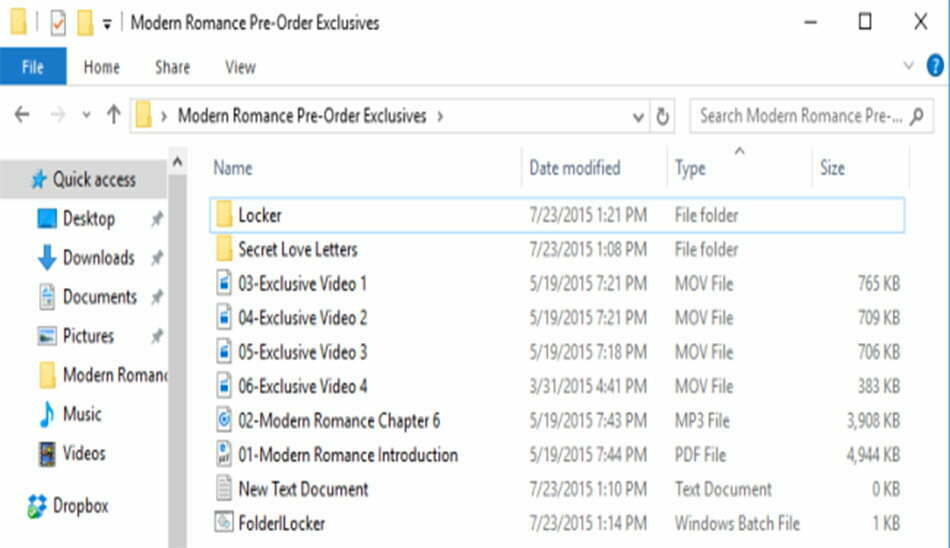Viewport: 950px width, 548px height.
Task: Click the New folder icon in title bar
Action: coord(85,23)
